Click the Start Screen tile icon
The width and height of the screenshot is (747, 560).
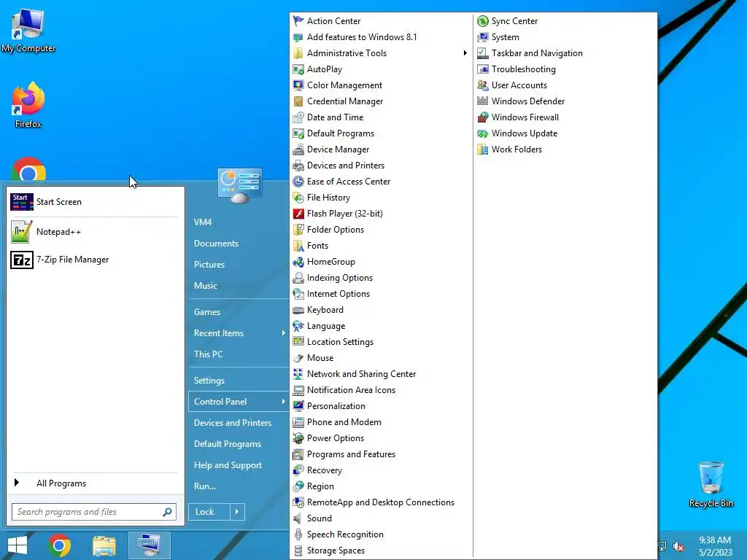(21, 202)
